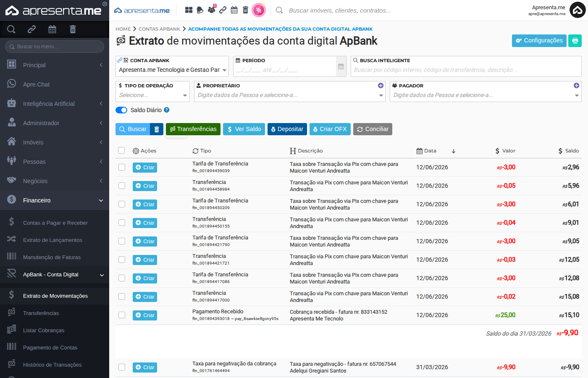The image size is (588, 378).
Task: Open the Pagador dropdown arrow
Action: pos(577,95)
